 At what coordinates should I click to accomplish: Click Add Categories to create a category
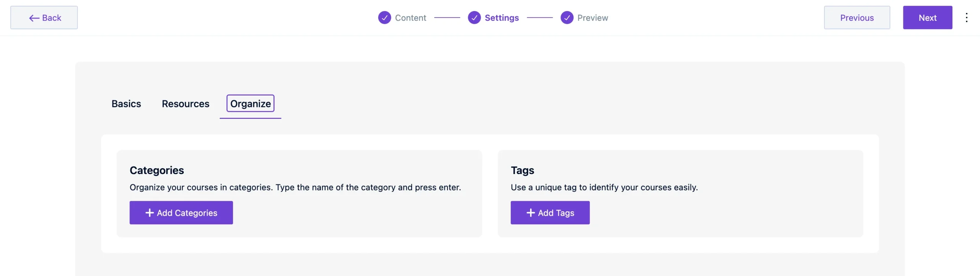click(x=181, y=212)
